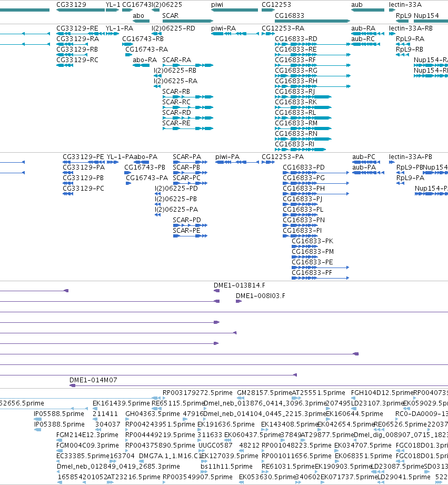
Task: Click the aub gene label
Action: tap(357, 5)
